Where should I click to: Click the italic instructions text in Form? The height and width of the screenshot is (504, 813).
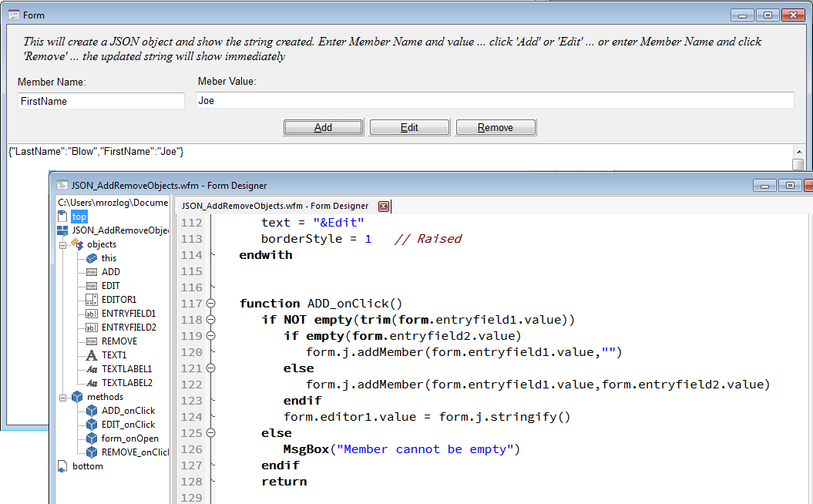coord(392,49)
